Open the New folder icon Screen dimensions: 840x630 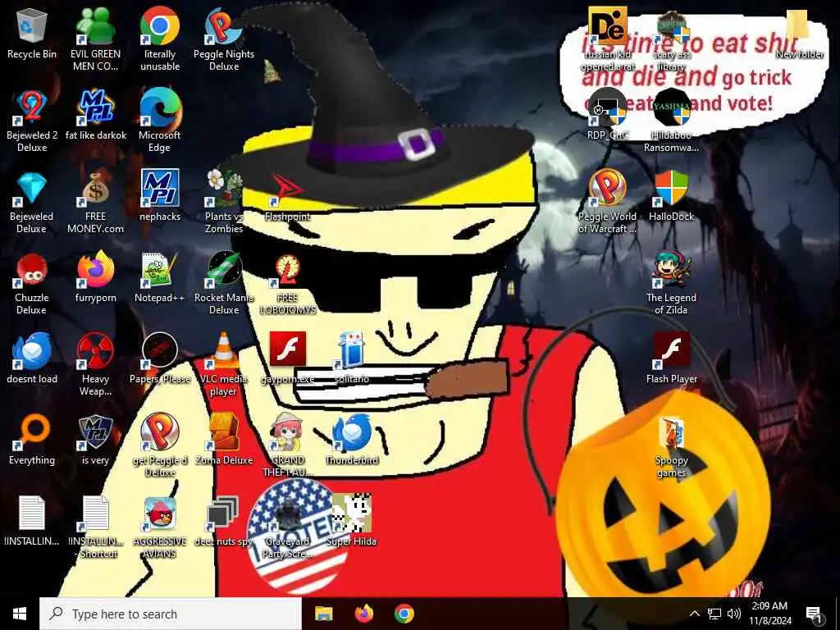pos(798,25)
